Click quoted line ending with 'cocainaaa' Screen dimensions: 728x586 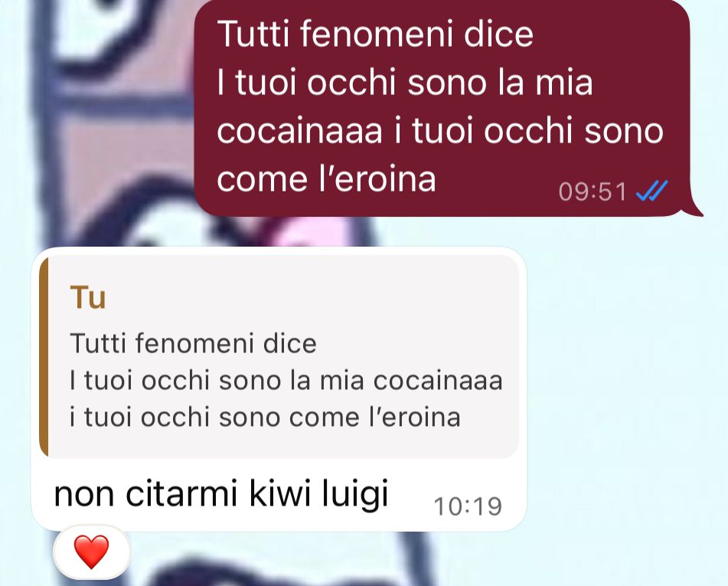tap(286, 381)
